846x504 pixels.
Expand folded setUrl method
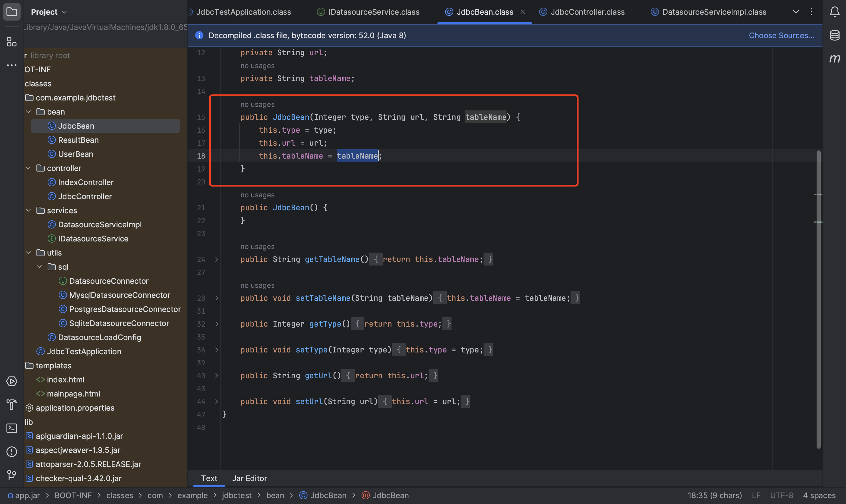pos(217,401)
